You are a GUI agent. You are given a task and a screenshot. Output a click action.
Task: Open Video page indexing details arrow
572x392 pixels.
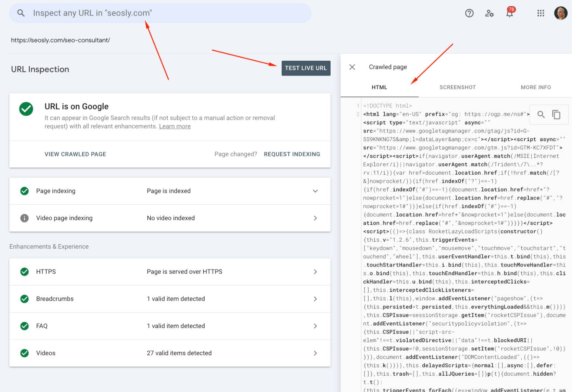click(315, 218)
